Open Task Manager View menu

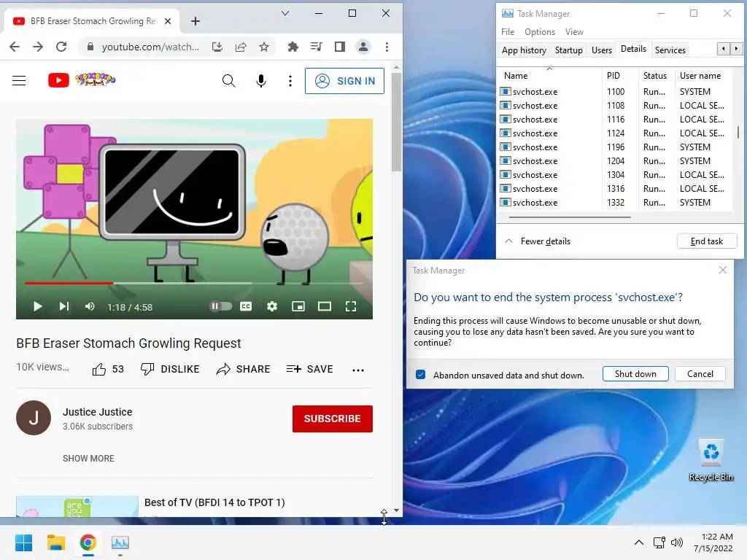(574, 32)
